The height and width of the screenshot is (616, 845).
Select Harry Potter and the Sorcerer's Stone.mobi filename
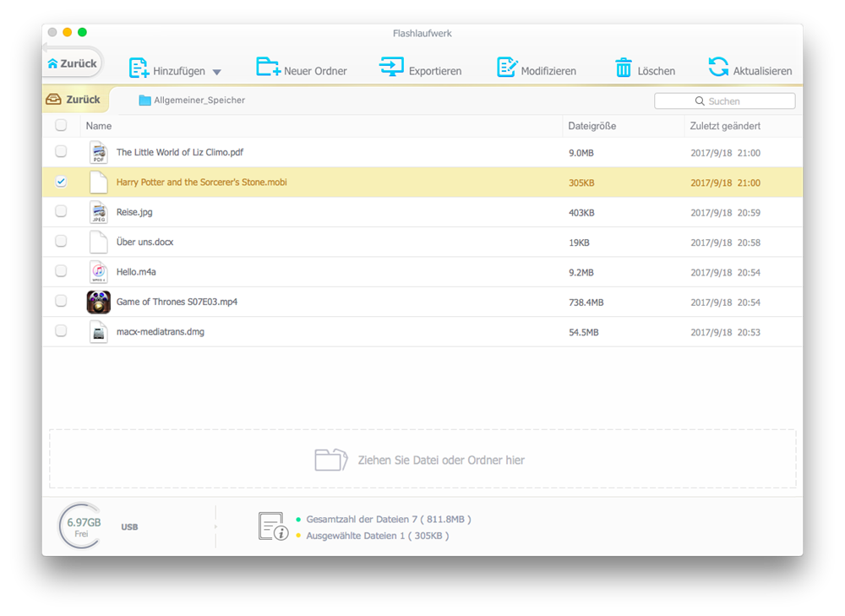(x=202, y=183)
